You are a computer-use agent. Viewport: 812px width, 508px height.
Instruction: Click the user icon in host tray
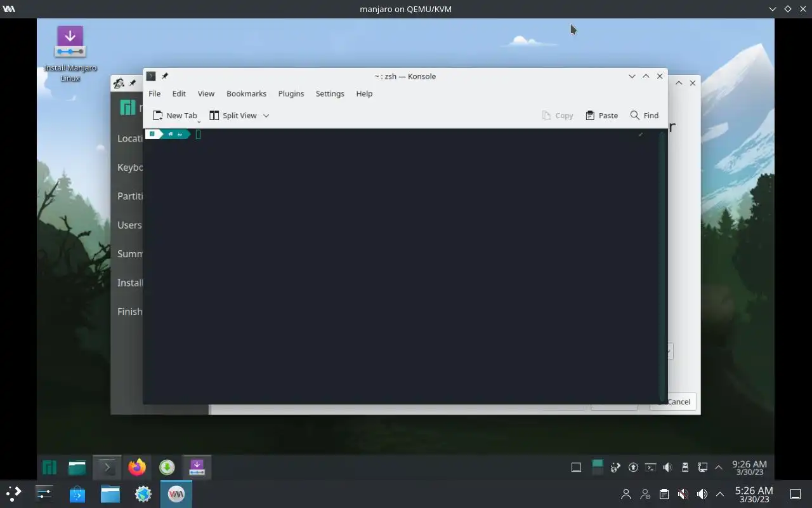pos(626,494)
